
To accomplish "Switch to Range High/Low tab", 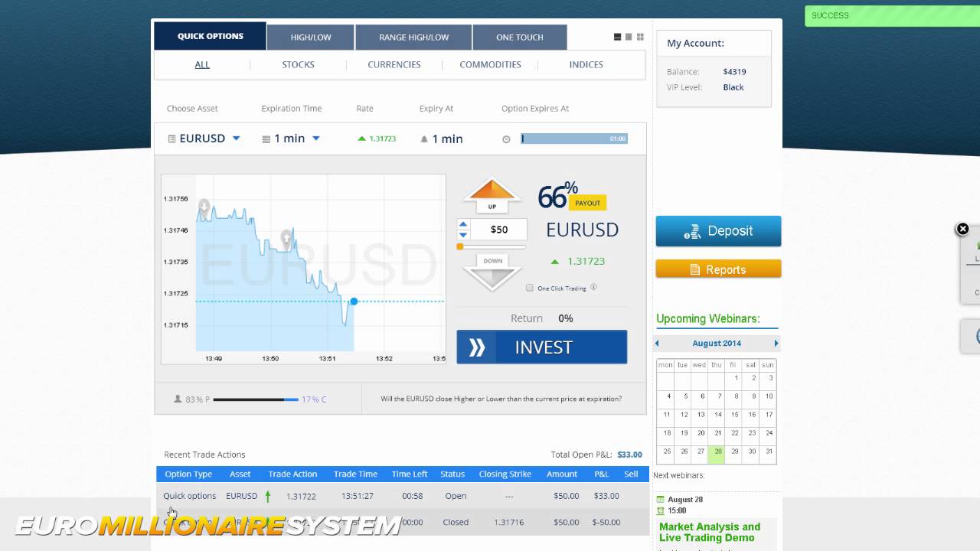I will (x=413, y=37).
